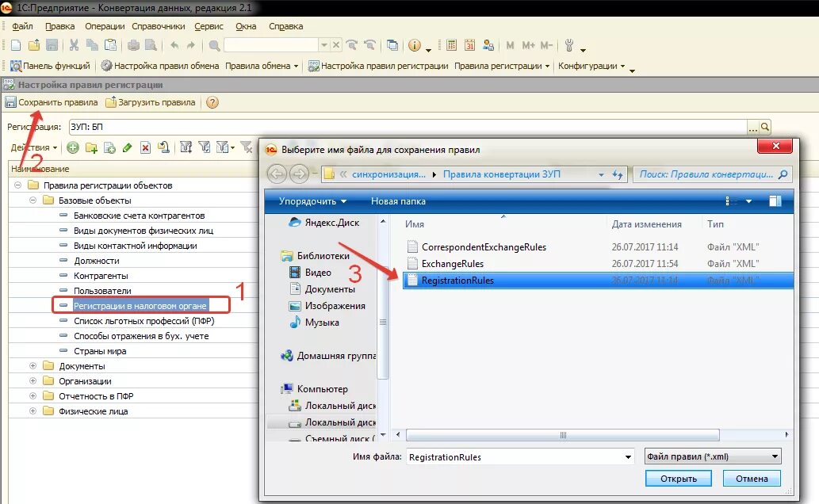This screenshot has height=504, width=819.
Task: Click the Print icon in main toolbar
Action: (134, 45)
